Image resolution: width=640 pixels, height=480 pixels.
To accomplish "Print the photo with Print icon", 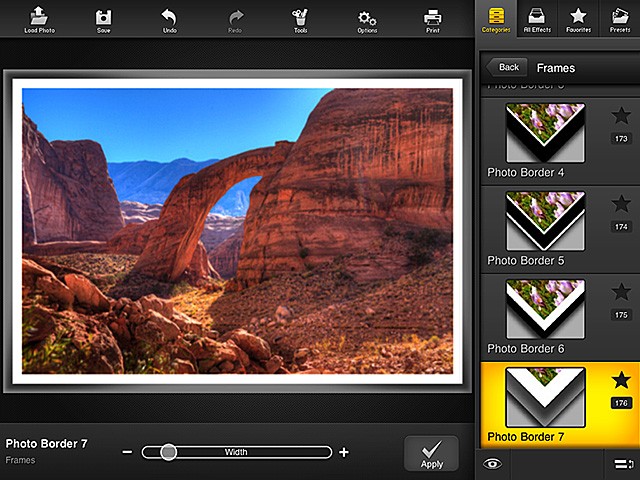I will 432,18.
